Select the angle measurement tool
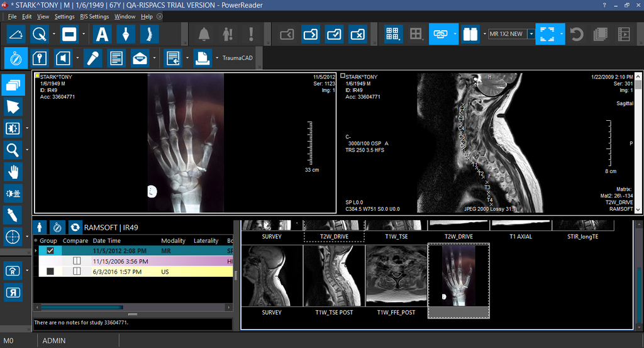This screenshot has height=348, width=644. coord(18,33)
